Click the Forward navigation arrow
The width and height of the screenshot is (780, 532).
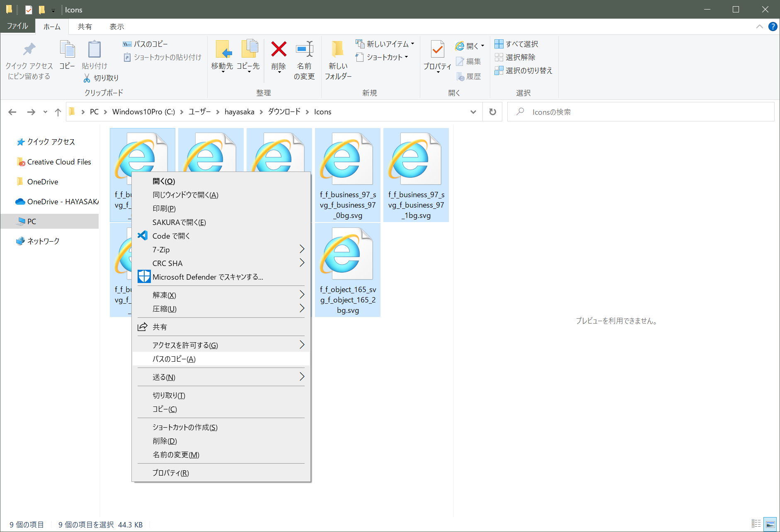coord(31,112)
